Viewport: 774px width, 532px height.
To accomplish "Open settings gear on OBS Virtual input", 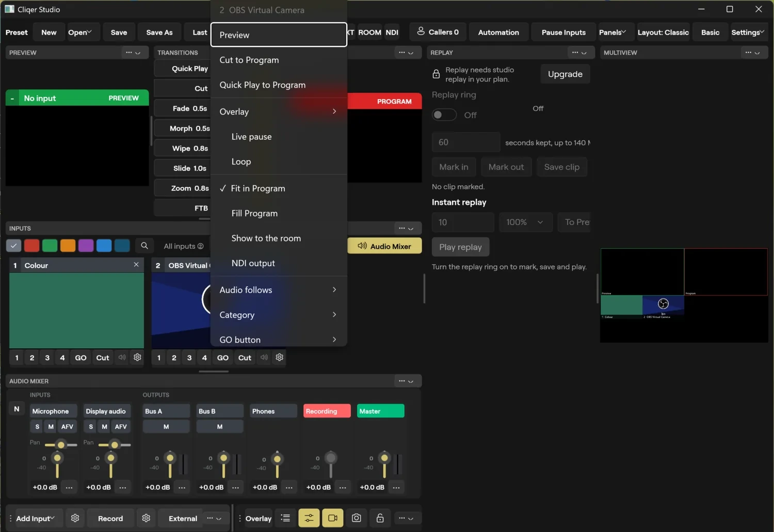I will pyautogui.click(x=279, y=358).
